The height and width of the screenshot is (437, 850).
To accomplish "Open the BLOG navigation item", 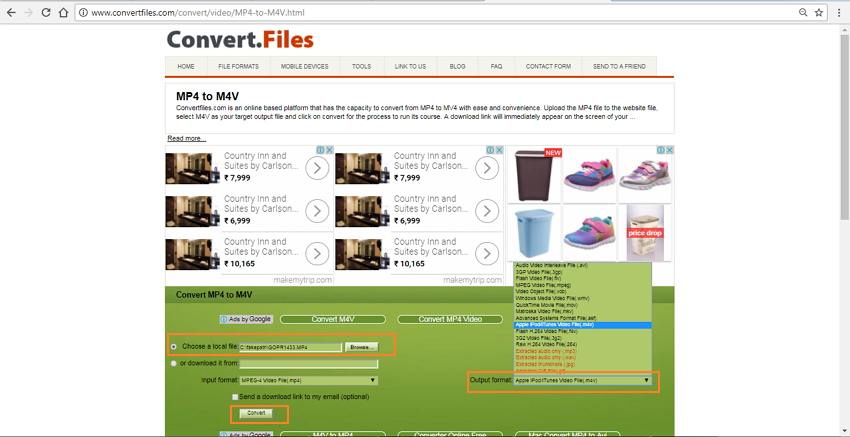I will point(458,66).
